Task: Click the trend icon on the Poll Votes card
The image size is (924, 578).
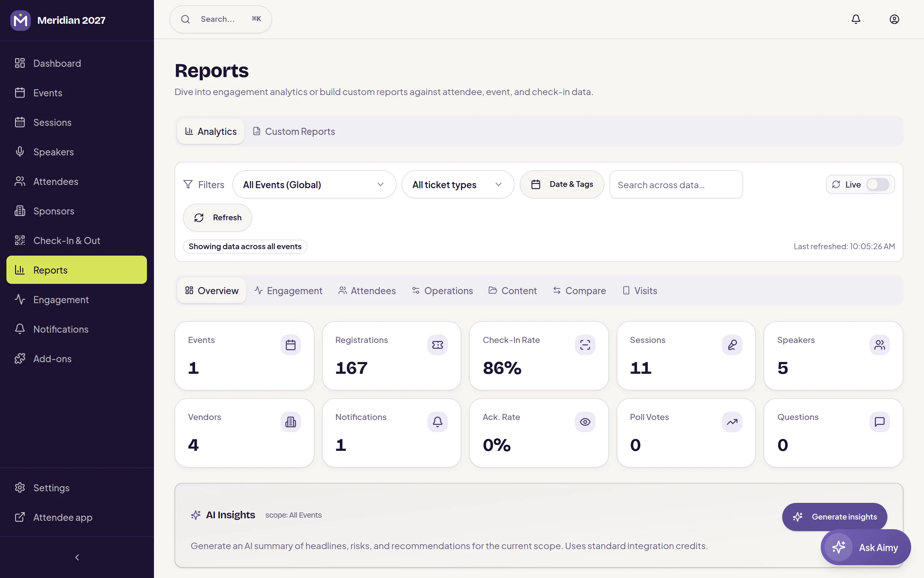Action: pos(732,422)
